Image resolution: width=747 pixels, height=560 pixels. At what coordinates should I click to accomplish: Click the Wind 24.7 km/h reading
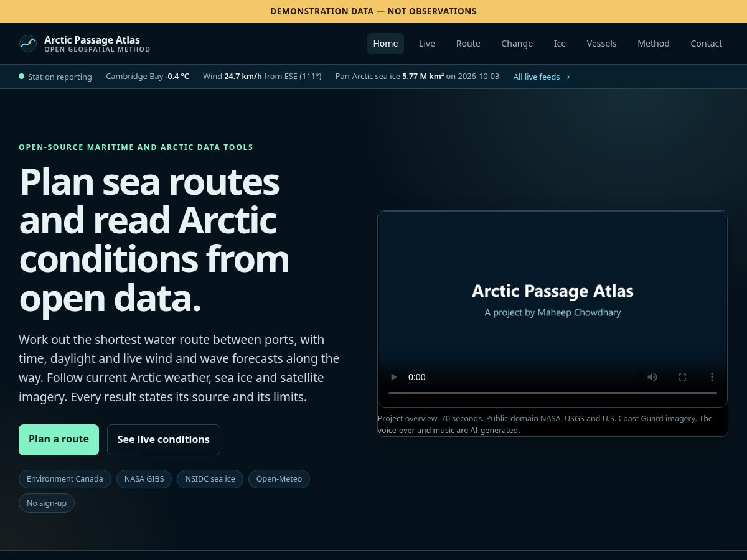coord(262,77)
